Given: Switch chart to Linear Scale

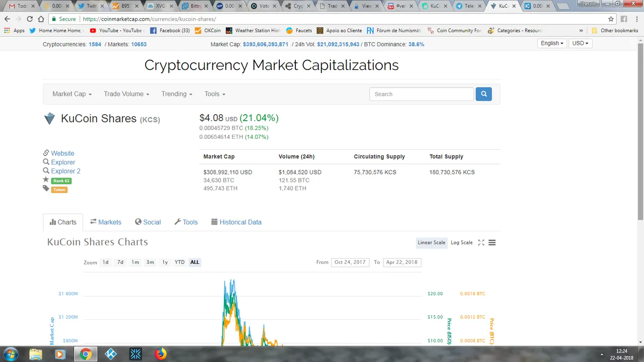Looking at the screenshot, I should pos(432,242).
